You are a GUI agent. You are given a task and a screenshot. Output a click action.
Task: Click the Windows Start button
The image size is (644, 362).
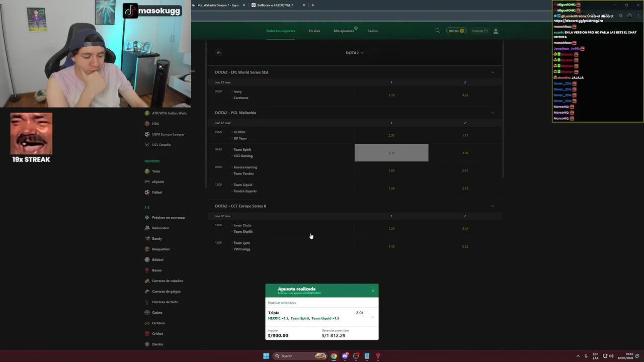click(266, 356)
